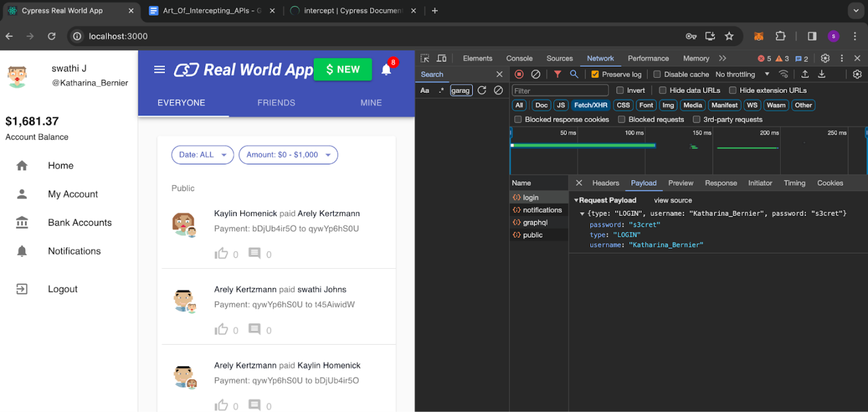Enable Hide extension URLs checkbox
The width and height of the screenshot is (868, 412).
733,90
